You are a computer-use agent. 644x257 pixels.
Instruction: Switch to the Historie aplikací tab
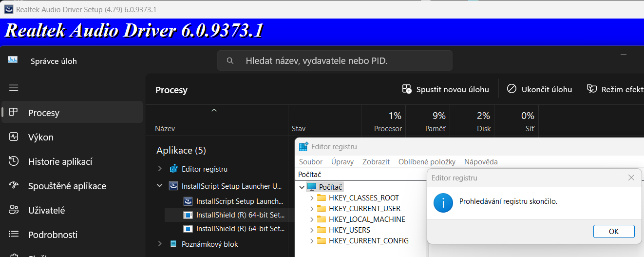pos(72,161)
